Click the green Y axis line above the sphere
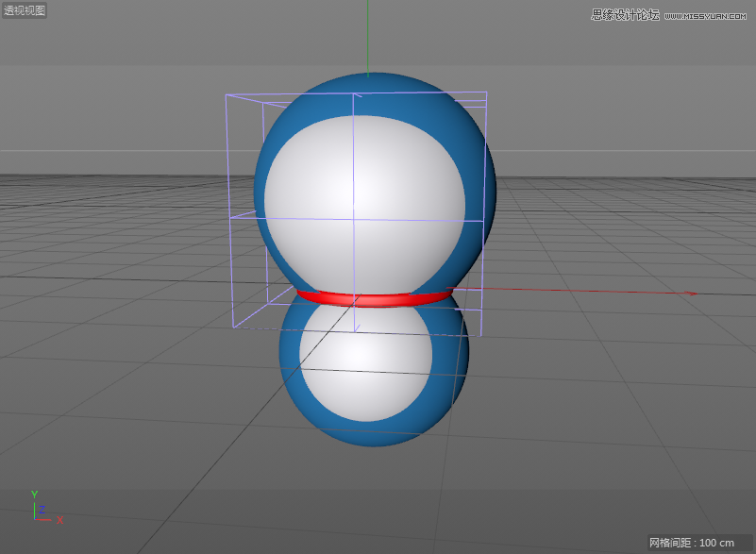This screenshot has height=554, width=756. [x=367, y=38]
